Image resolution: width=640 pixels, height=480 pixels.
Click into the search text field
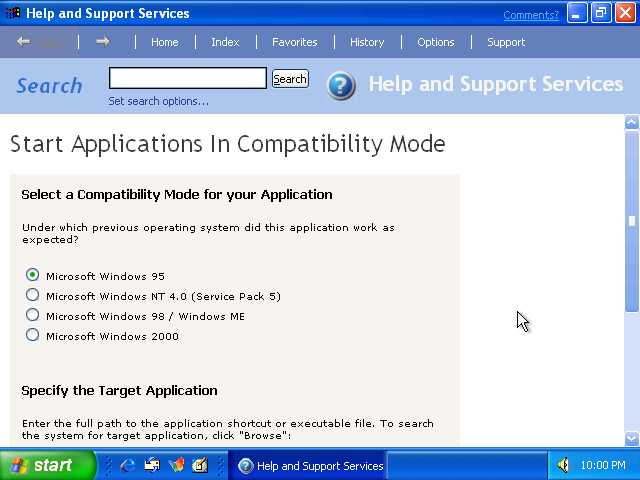(x=188, y=78)
